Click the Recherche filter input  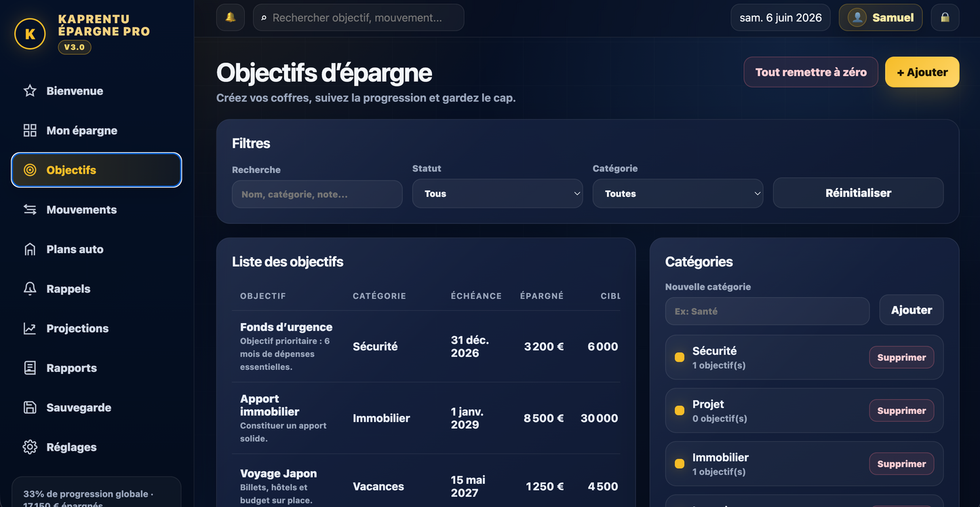(x=317, y=194)
